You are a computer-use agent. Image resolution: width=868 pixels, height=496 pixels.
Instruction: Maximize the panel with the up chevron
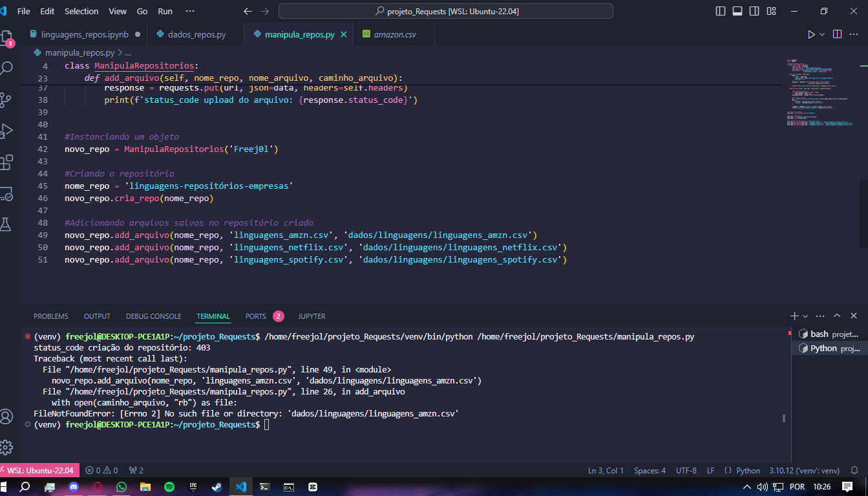tap(836, 316)
